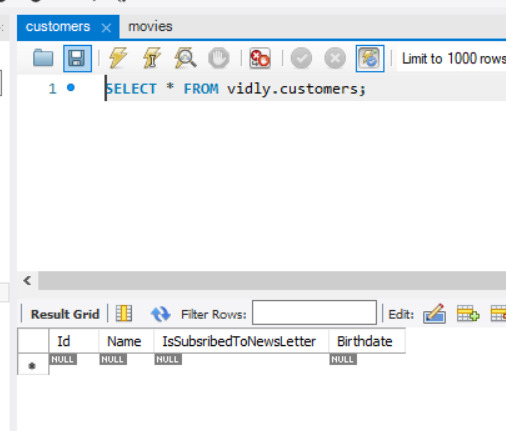The image size is (506, 431).
Task: Commit the transaction with the checkmark icon
Action: coord(301,58)
